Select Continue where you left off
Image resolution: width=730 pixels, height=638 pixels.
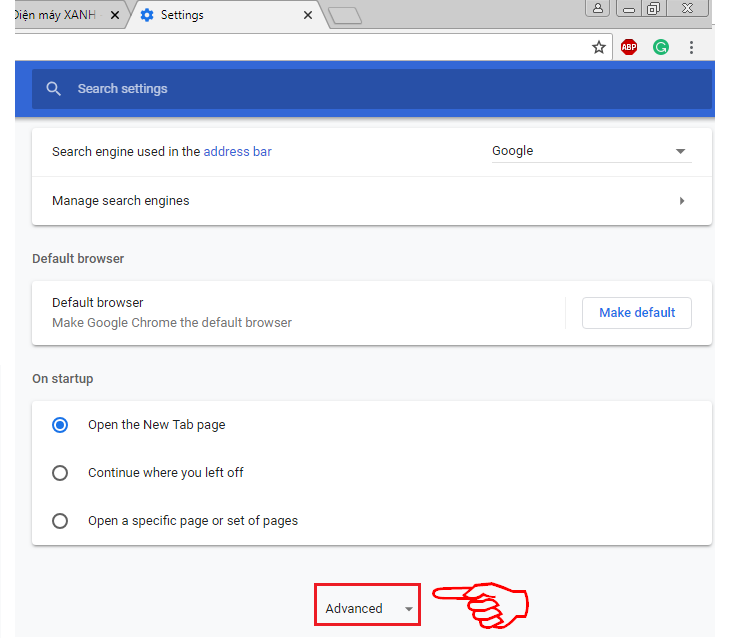(60, 473)
